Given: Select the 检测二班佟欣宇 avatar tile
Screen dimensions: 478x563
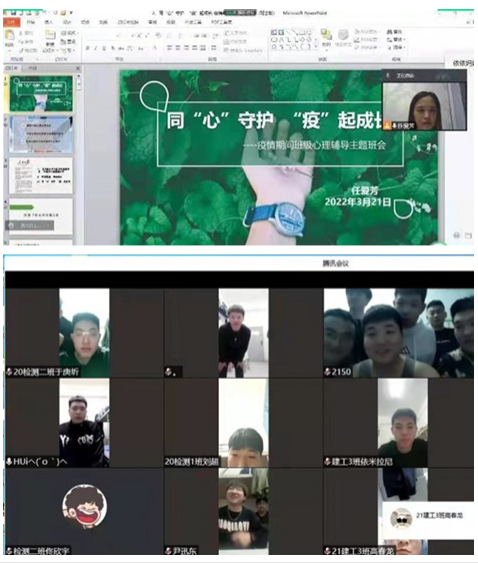Looking at the screenshot, I should (x=84, y=511).
